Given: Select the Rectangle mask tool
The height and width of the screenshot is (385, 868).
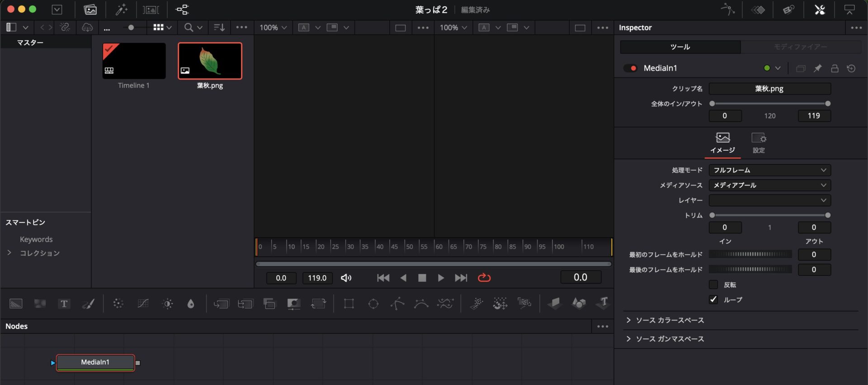Looking at the screenshot, I should coord(349,304).
